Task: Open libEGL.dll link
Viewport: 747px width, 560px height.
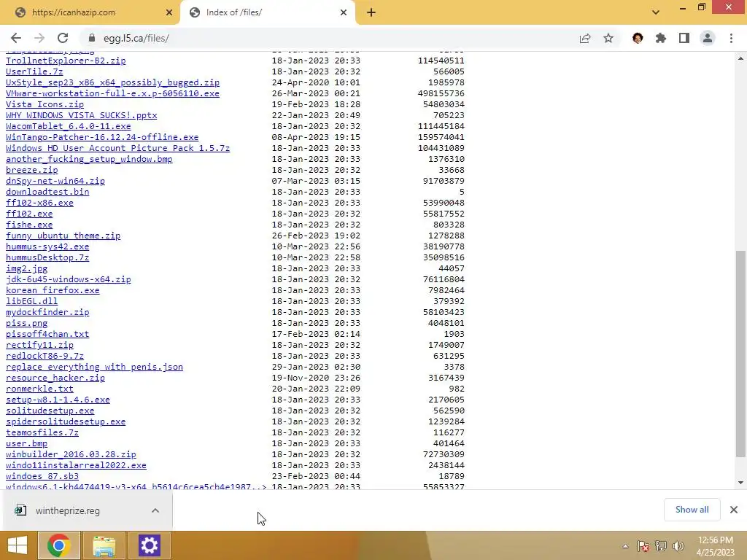Action: 31,301
